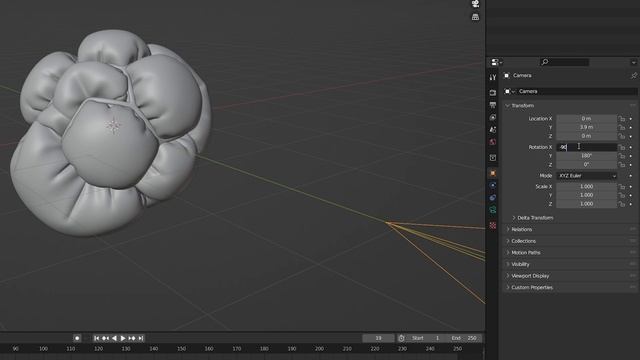Animate Location X with its dot

pyautogui.click(x=631, y=119)
